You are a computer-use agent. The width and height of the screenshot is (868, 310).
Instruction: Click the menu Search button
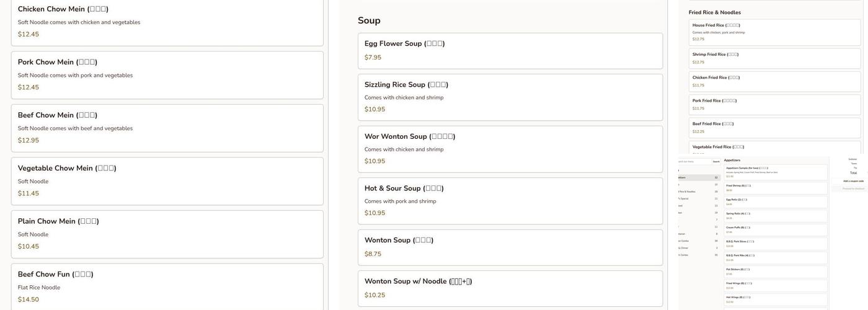(716, 161)
